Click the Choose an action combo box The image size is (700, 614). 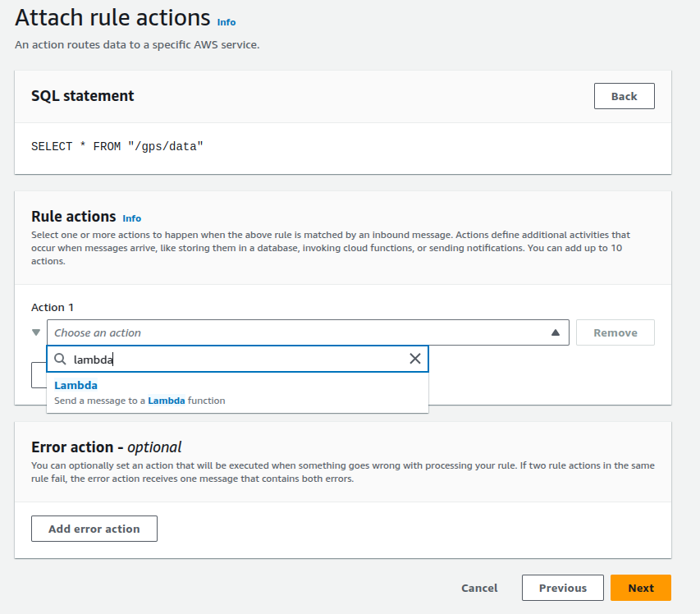(x=295, y=332)
